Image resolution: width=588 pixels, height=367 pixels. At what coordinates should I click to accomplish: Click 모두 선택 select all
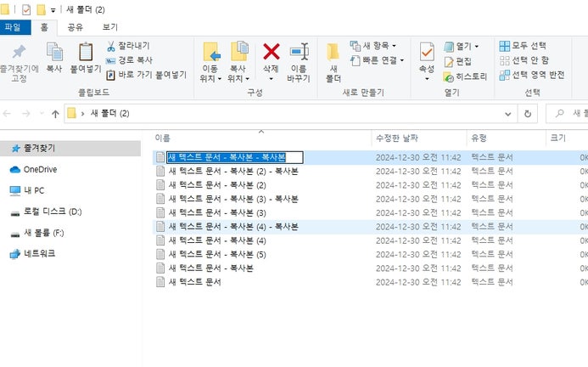pos(523,46)
